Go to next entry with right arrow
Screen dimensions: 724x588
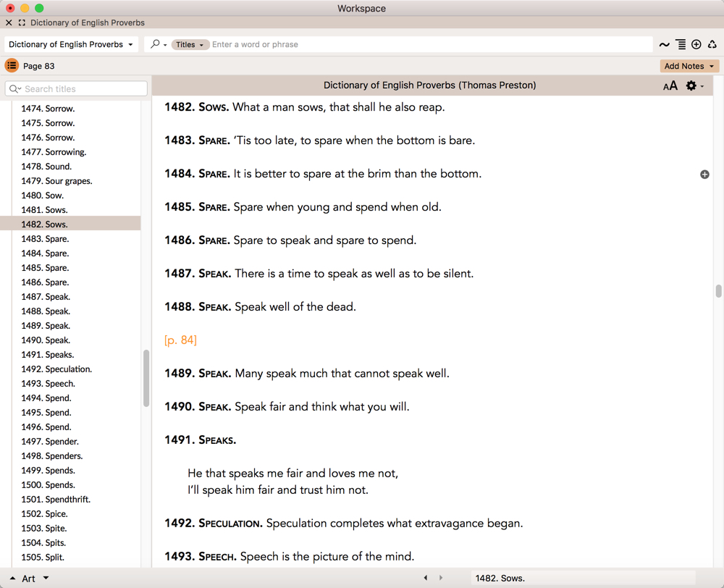point(440,578)
